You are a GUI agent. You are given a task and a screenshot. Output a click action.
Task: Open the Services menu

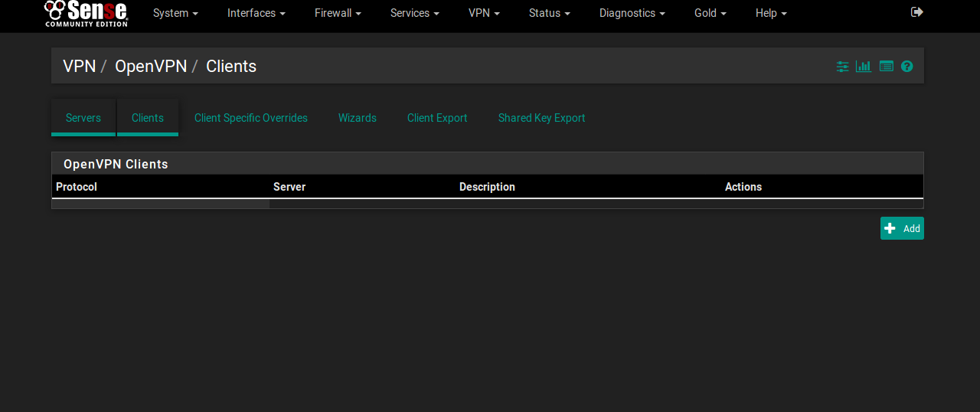414,13
